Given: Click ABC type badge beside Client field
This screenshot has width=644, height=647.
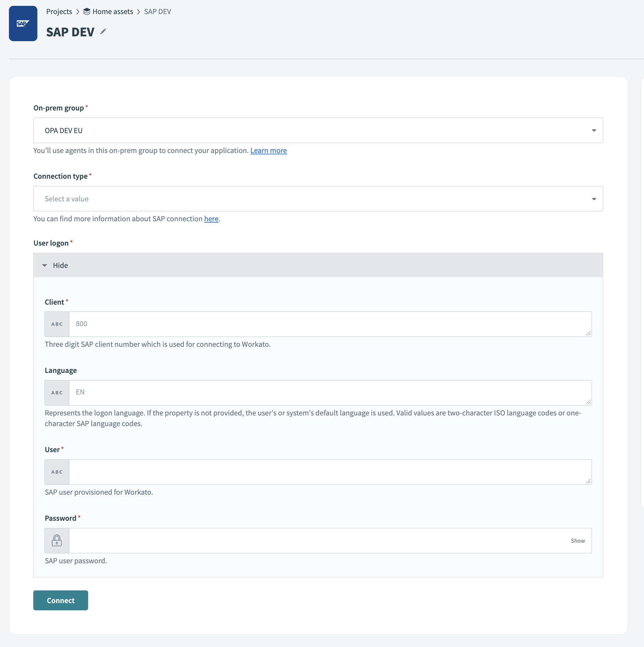Looking at the screenshot, I should pyautogui.click(x=57, y=324).
